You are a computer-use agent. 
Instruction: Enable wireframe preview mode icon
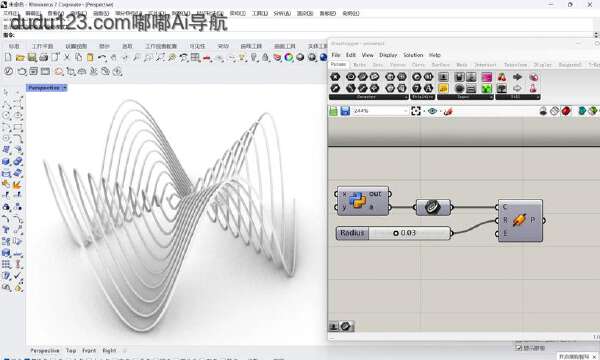[554, 111]
